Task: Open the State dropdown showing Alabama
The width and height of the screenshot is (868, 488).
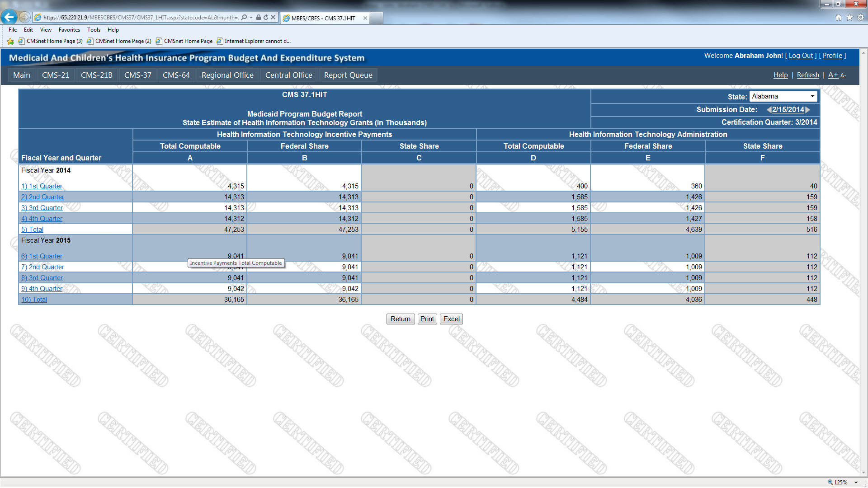Action: [x=783, y=96]
